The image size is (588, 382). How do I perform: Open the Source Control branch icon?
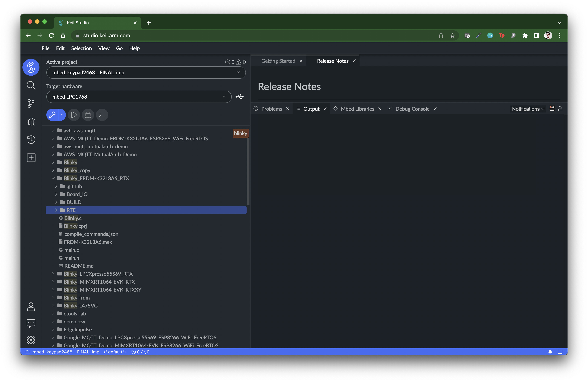31,103
